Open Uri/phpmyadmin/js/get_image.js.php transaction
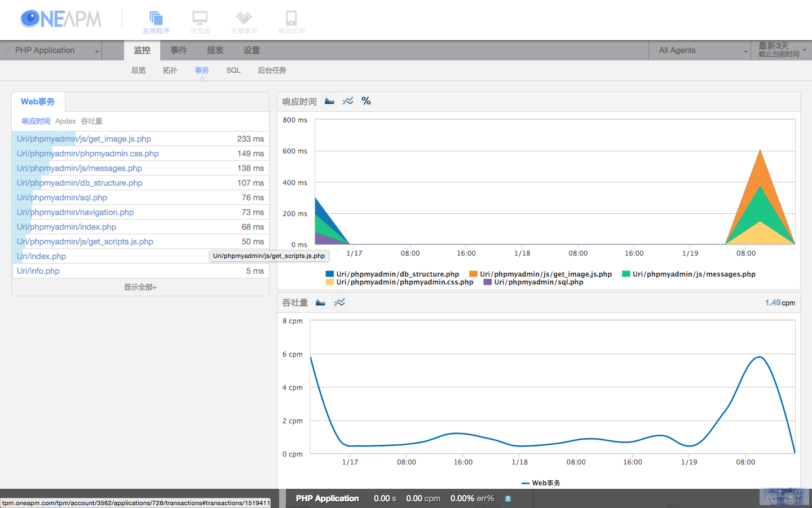The height and width of the screenshot is (508, 812). (84, 139)
